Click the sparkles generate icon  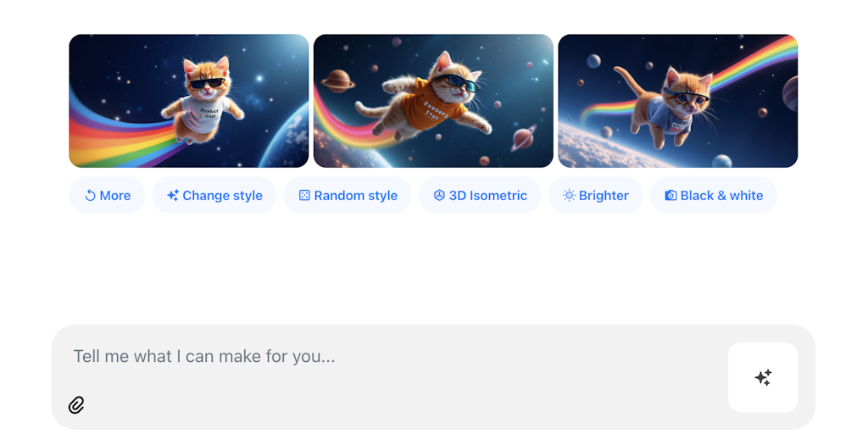763,377
